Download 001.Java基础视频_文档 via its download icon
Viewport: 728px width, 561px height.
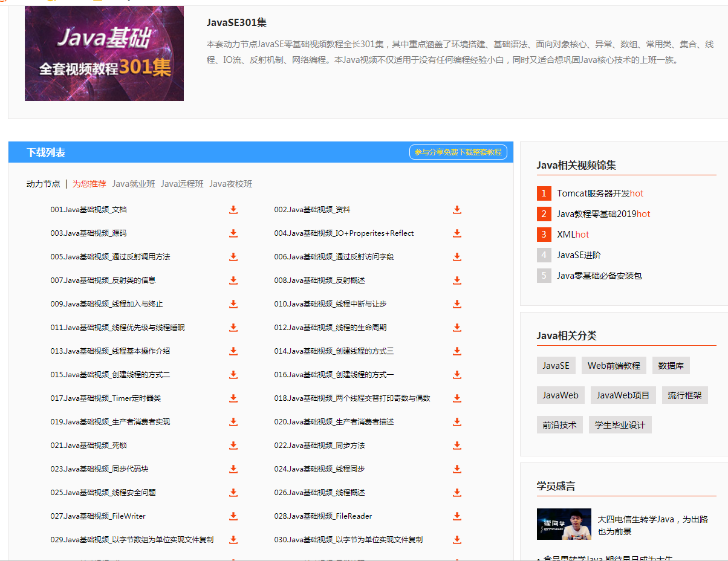tap(233, 210)
